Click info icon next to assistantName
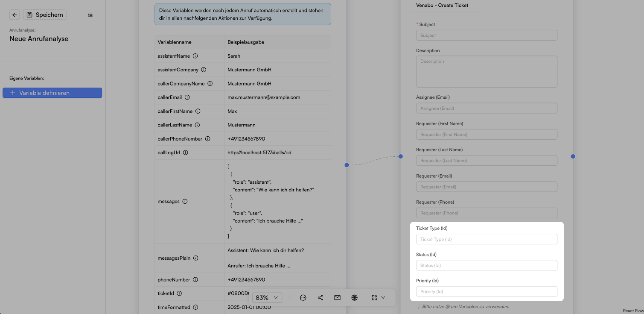 pyautogui.click(x=195, y=56)
